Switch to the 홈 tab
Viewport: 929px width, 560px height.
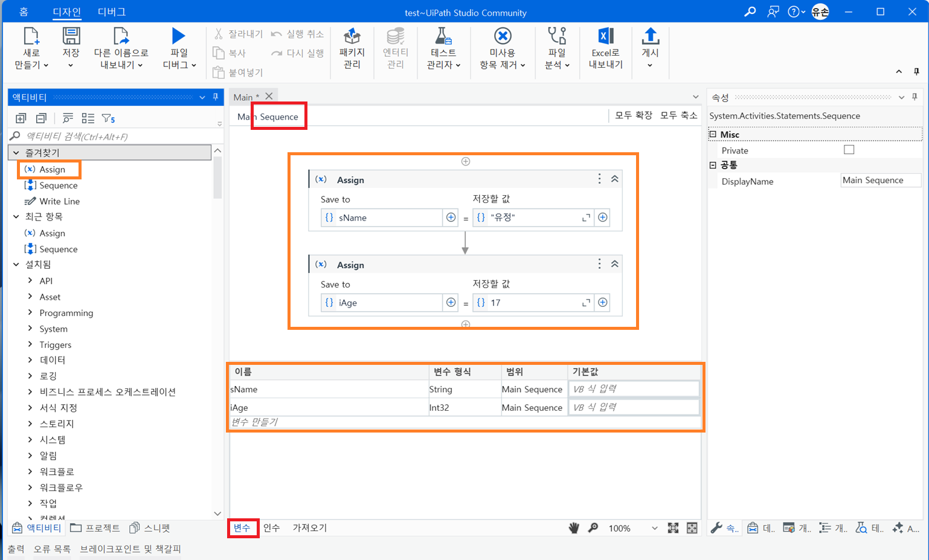click(24, 12)
